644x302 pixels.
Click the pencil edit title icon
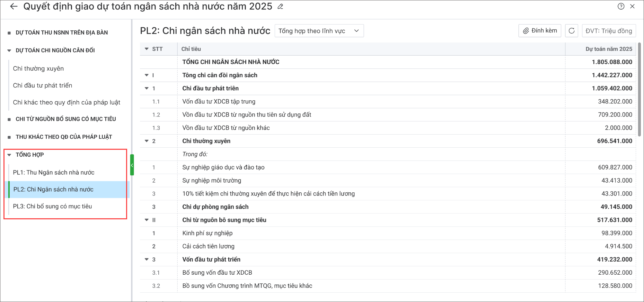[281, 7]
